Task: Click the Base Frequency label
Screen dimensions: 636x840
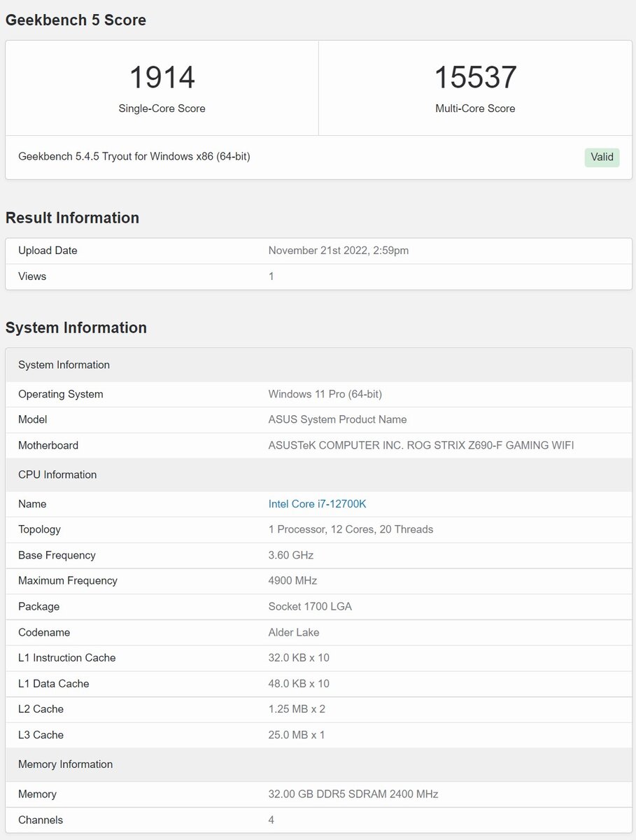Action: click(57, 555)
